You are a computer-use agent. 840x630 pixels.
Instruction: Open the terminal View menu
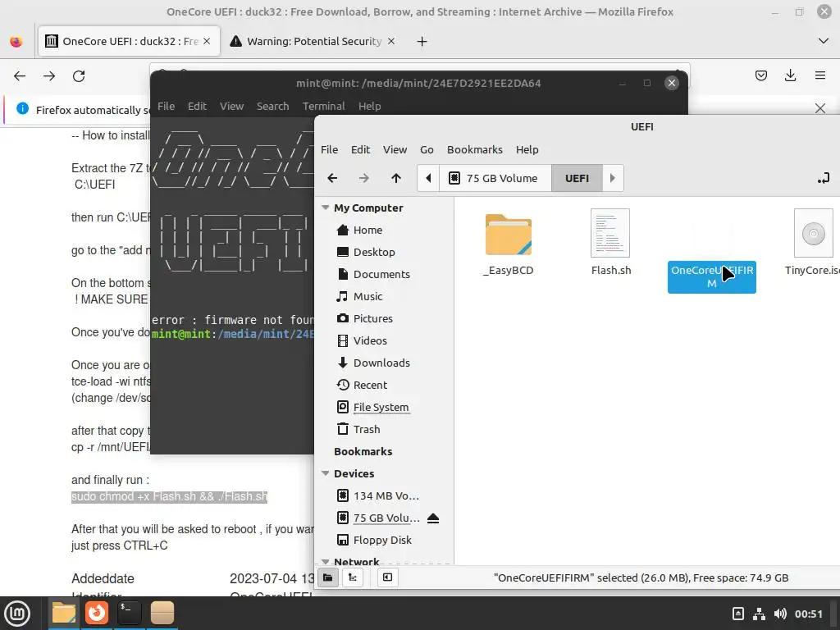click(x=231, y=106)
